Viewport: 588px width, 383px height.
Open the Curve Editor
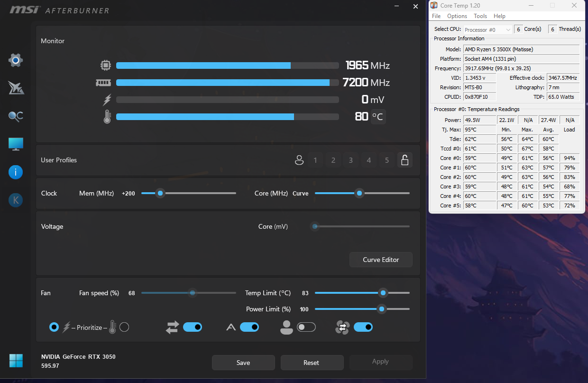(x=381, y=260)
